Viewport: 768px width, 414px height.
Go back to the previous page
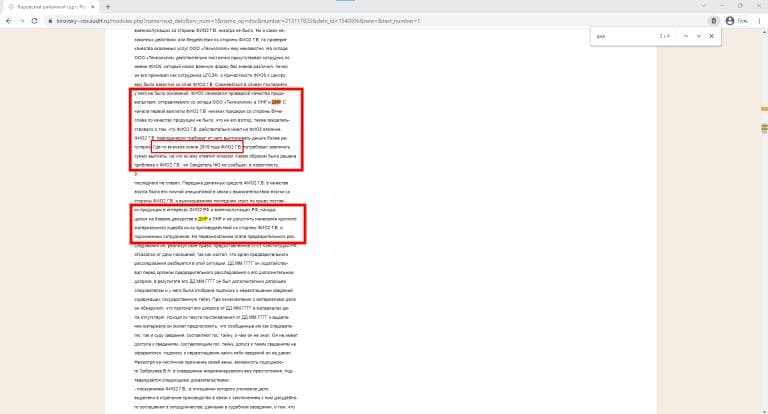8,19
